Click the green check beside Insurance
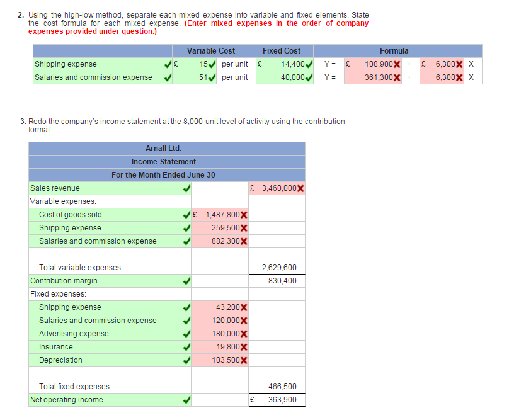 187,347
